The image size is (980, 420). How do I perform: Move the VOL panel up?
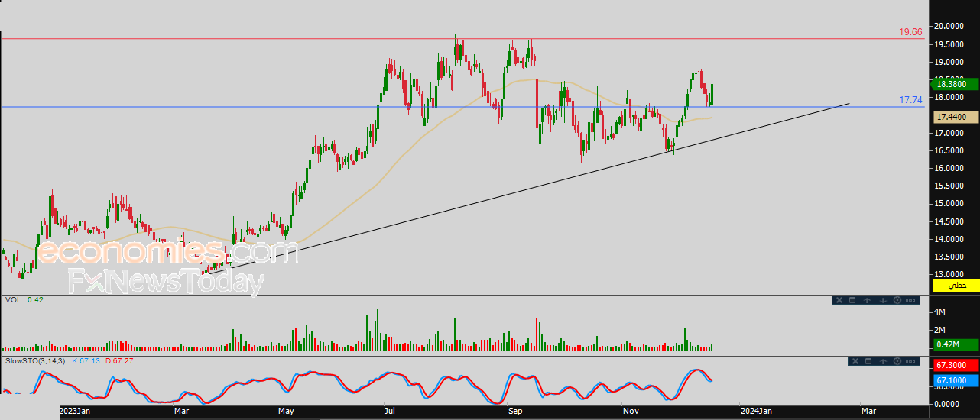[868, 300]
